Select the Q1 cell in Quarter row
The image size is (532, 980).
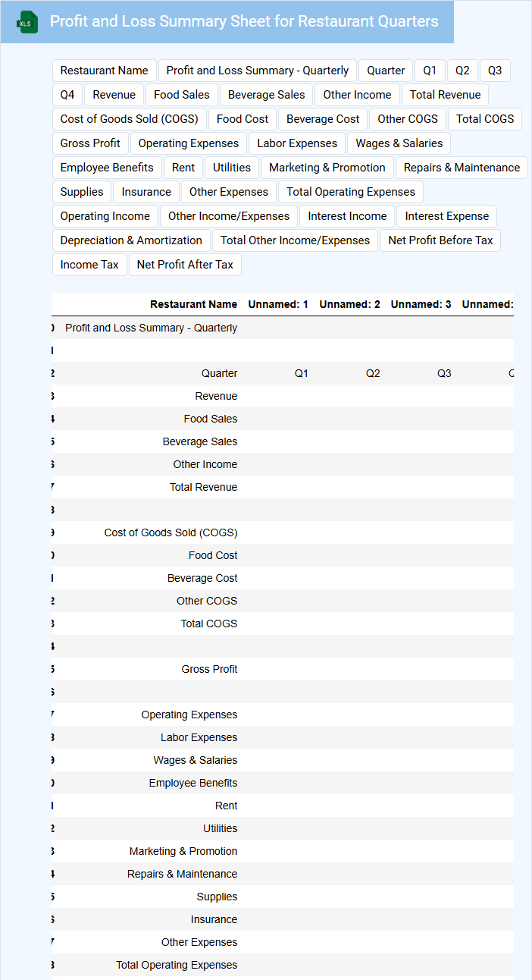tap(302, 373)
